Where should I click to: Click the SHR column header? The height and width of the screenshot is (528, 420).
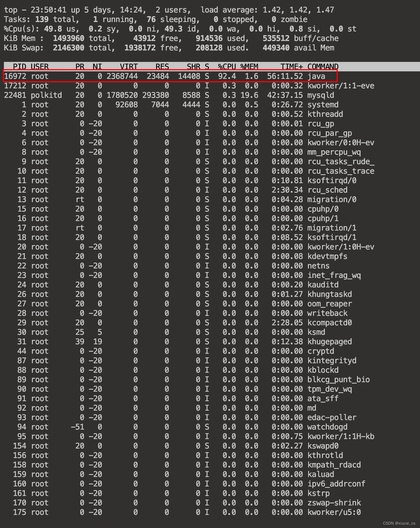[194, 67]
